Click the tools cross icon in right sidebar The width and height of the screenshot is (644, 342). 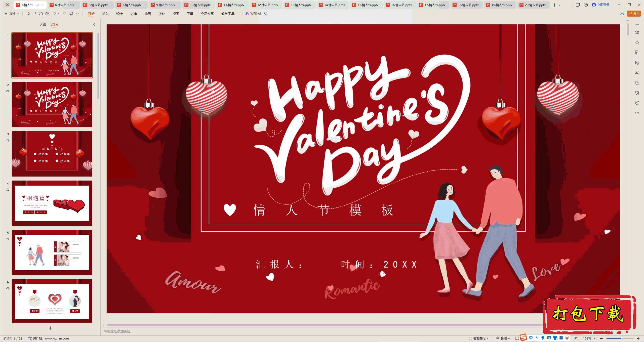pyautogui.click(x=637, y=73)
